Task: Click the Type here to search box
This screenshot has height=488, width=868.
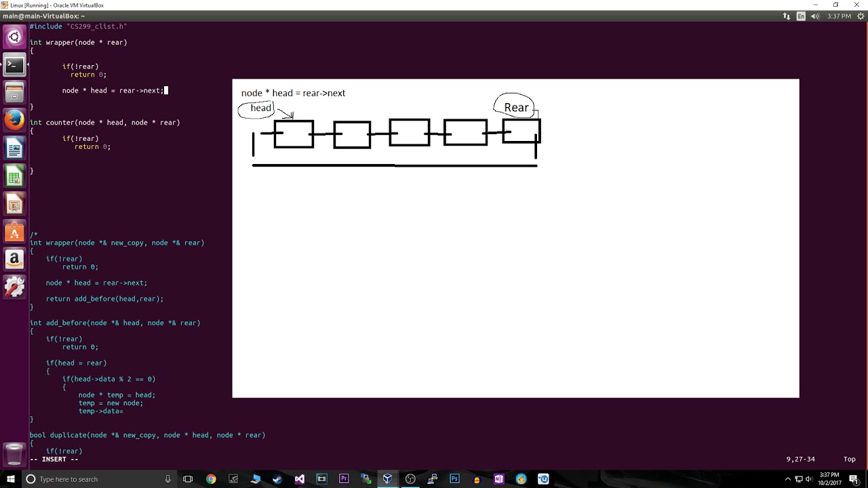Action: click(99, 479)
